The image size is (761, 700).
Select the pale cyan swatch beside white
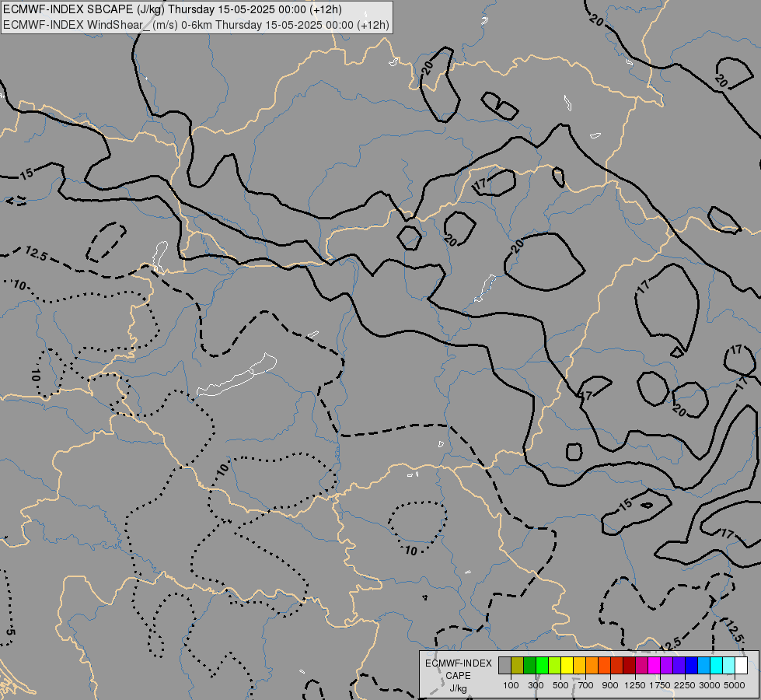(x=728, y=666)
